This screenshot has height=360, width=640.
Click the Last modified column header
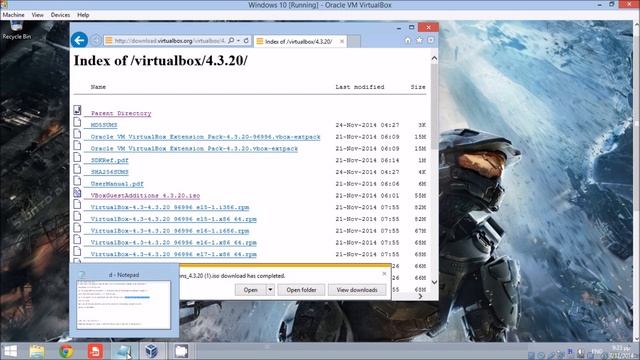click(x=360, y=87)
